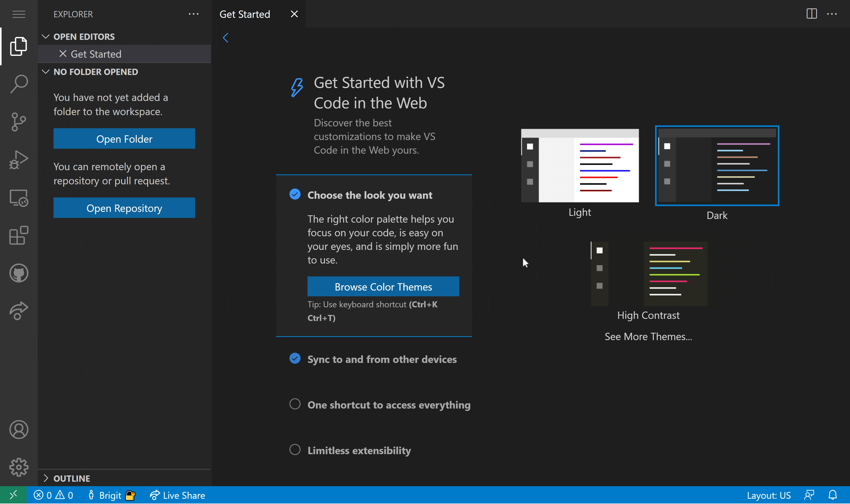
Task: Choose the Dark theme thumbnail
Action: (x=717, y=166)
